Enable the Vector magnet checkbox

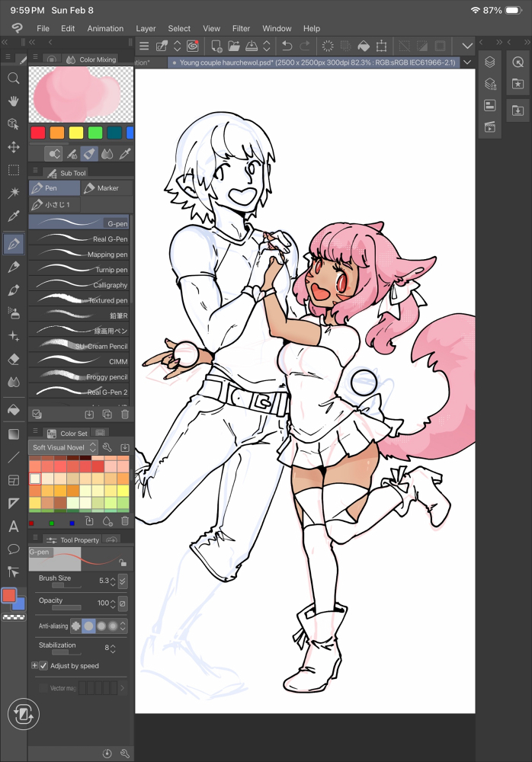[x=43, y=688]
